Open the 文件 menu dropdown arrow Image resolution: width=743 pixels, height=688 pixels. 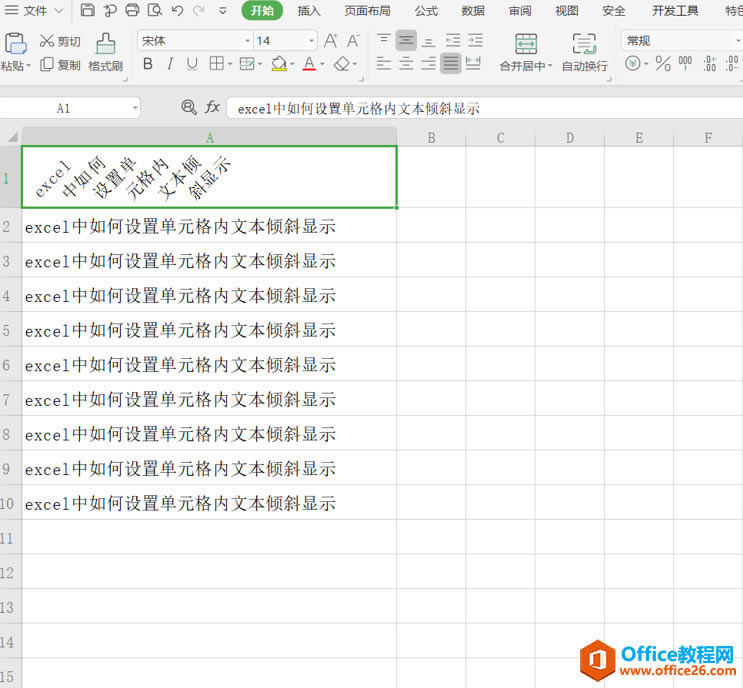(x=59, y=10)
